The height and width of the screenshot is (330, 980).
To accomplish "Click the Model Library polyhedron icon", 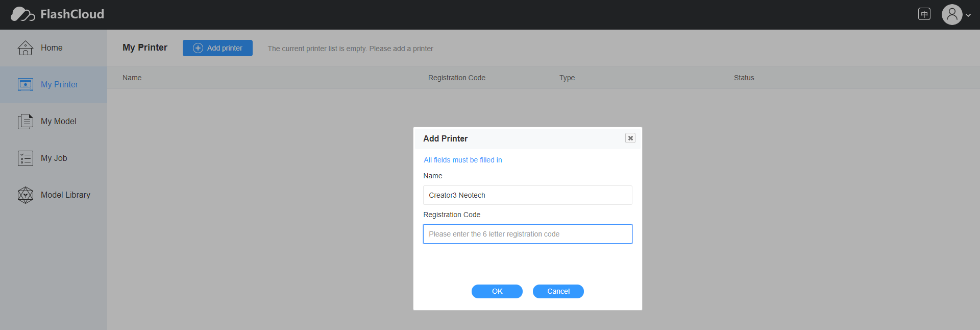I will pyautogui.click(x=26, y=195).
